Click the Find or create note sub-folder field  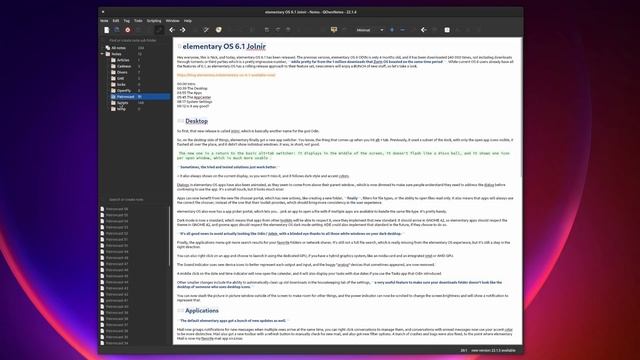(136, 40)
